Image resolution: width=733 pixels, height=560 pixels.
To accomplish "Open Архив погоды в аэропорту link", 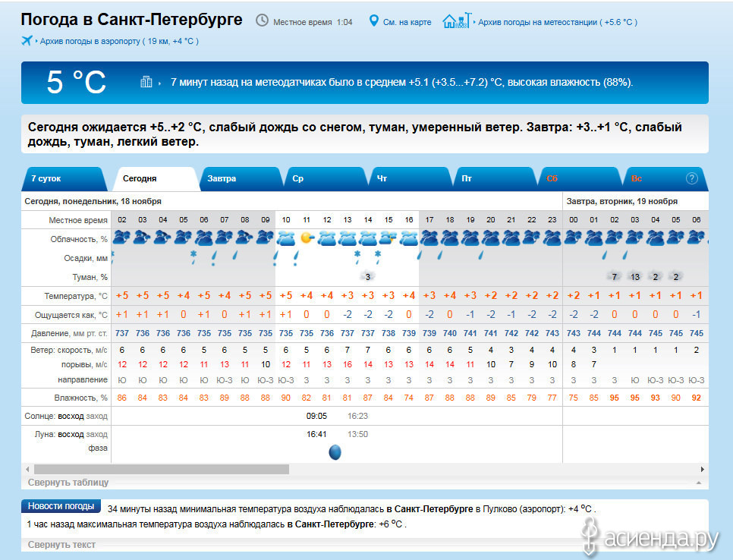I will [119, 41].
